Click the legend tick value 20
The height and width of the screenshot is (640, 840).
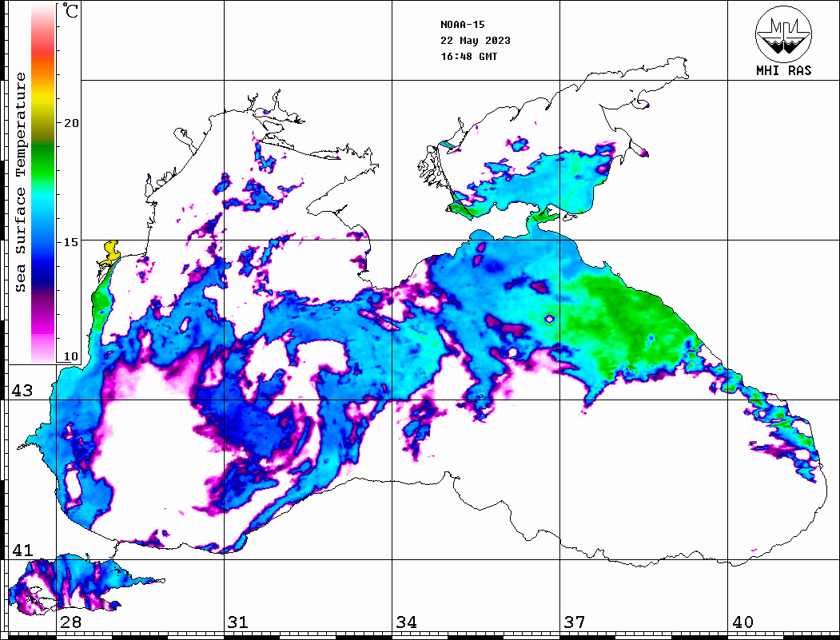click(71, 123)
